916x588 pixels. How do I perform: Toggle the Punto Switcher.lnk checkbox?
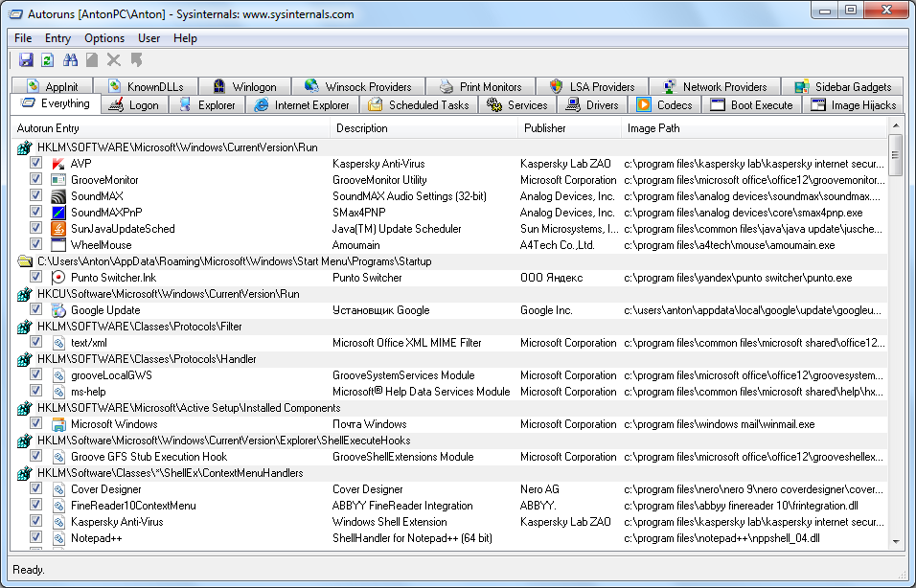[x=35, y=276]
